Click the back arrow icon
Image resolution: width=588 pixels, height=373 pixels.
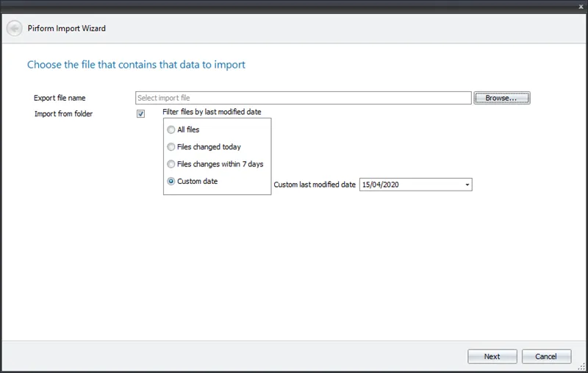(14, 29)
